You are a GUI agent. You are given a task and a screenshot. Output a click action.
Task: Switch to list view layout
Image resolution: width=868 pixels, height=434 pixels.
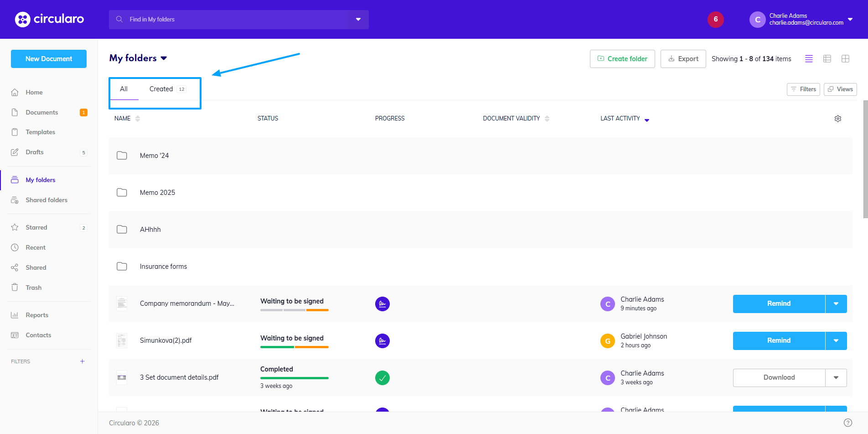809,59
